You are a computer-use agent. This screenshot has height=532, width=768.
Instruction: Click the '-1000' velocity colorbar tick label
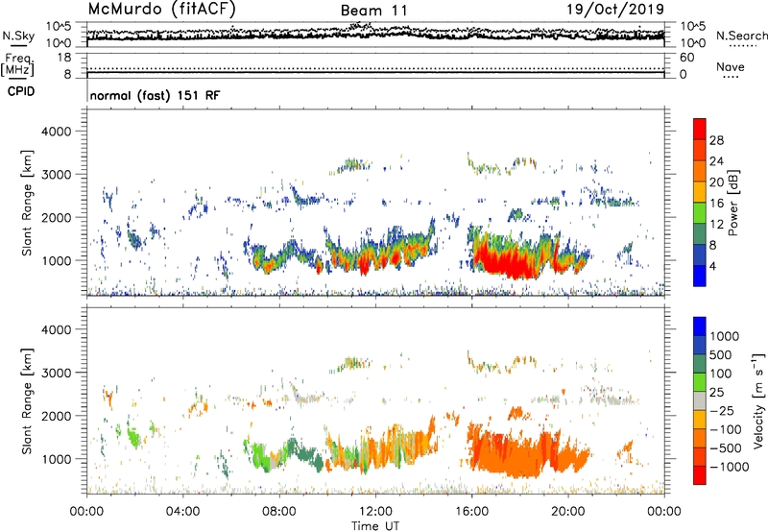coord(730,467)
